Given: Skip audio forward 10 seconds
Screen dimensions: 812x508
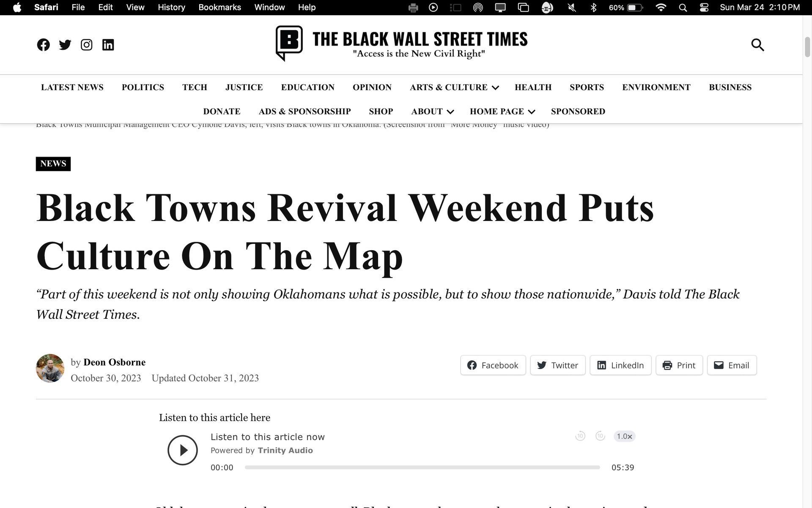Looking at the screenshot, I should [x=600, y=436].
